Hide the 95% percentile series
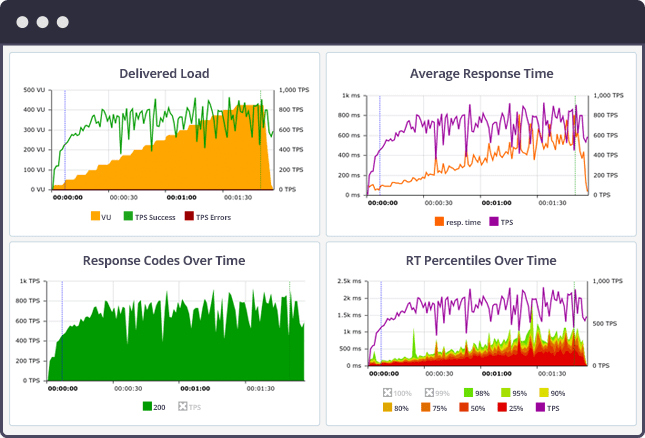Image resolution: width=645 pixels, height=438 pixels. 506,392
